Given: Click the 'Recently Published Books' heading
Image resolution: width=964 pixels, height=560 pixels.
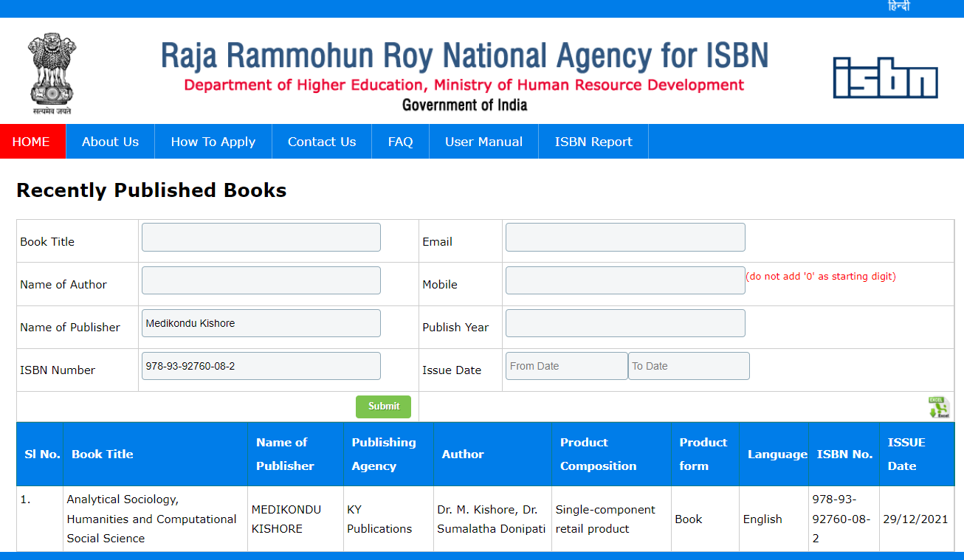Looking at the screenshot, I should pos(151,190).
